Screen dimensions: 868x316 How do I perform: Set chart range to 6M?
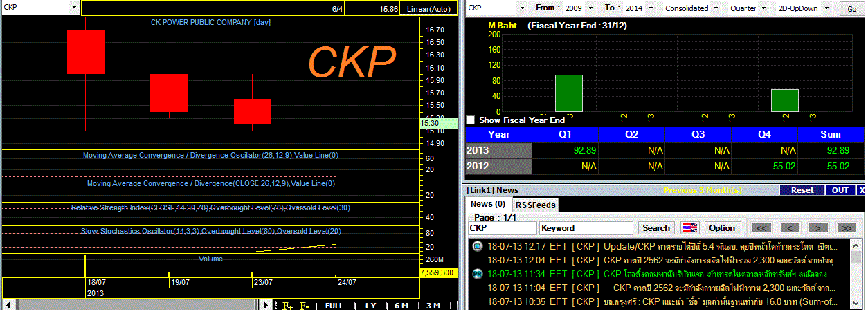tap(401, 306)
